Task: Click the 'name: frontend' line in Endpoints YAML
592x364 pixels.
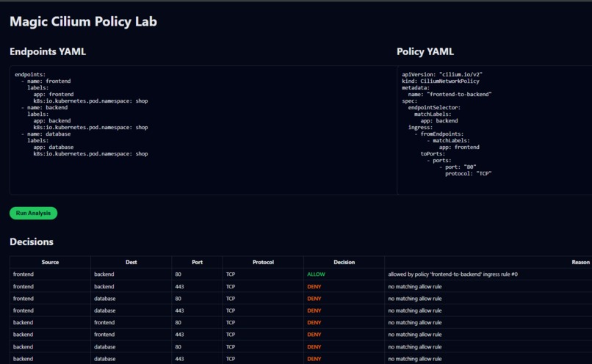Action: click(46, 81)
